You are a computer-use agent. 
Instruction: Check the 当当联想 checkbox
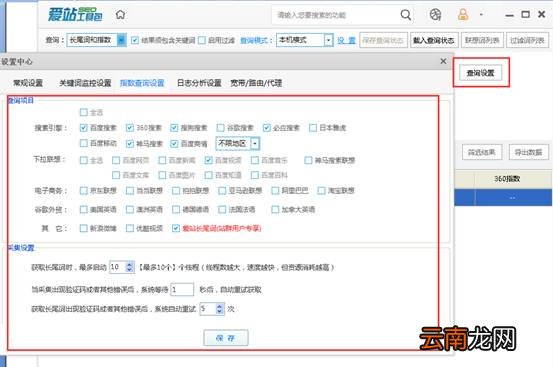pos(130,191)
